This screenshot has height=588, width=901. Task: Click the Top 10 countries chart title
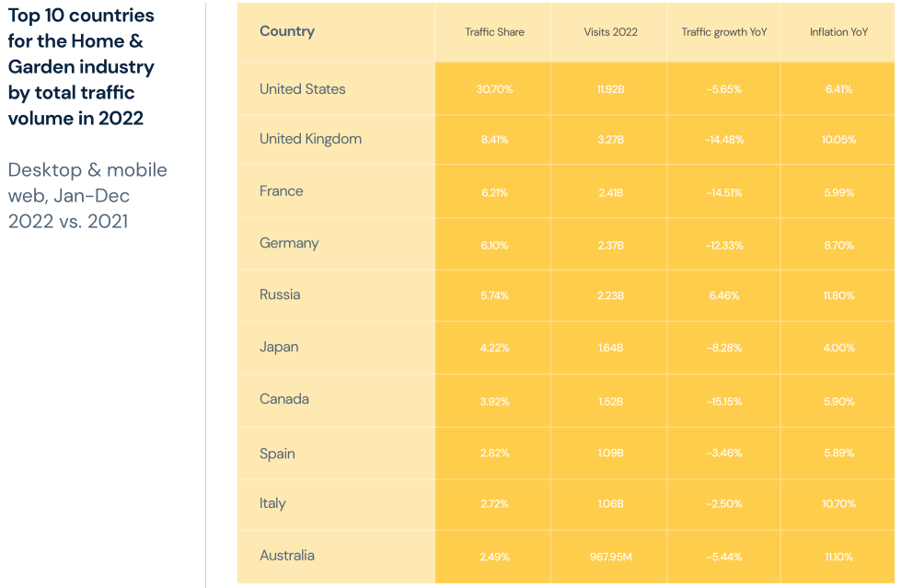point(81,67)
